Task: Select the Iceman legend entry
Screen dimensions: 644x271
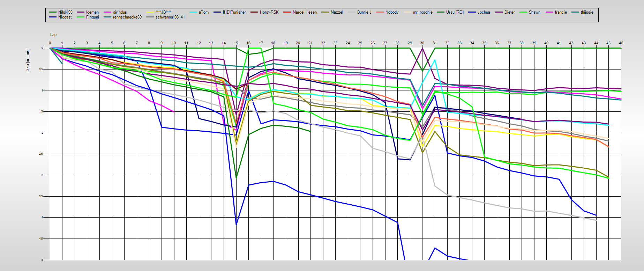Action: [x=92, y=12]
